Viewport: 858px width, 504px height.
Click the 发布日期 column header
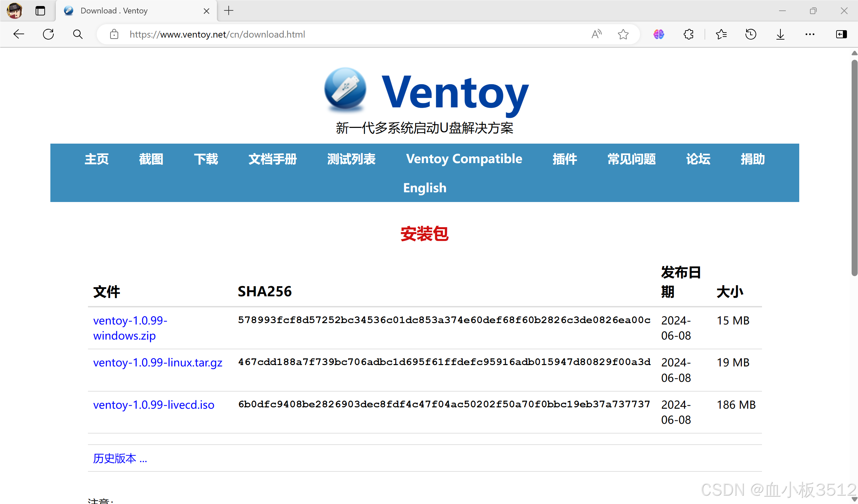[x=681, y=282]
